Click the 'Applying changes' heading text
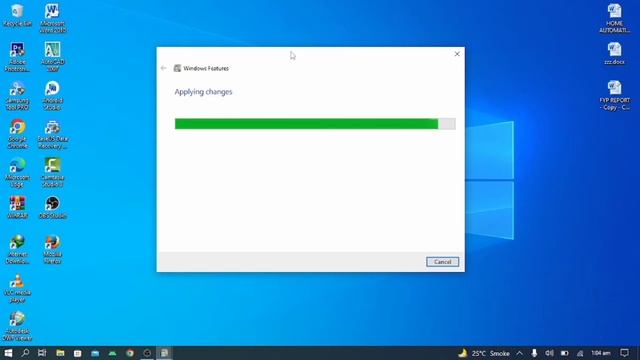This screenshot has width=640, height=360. (x=203, y=92)
